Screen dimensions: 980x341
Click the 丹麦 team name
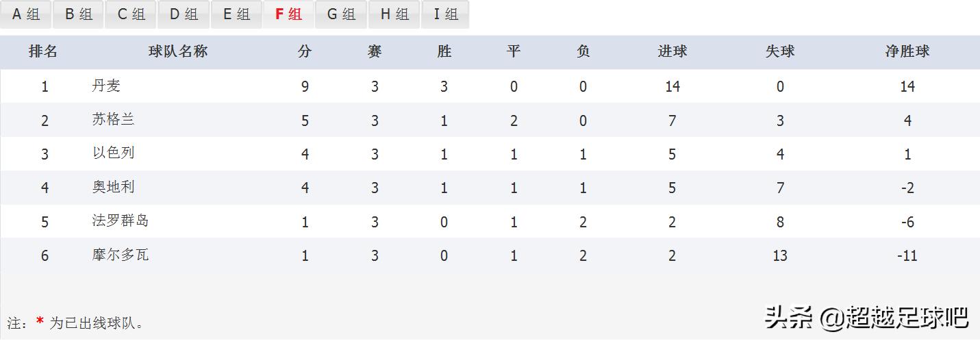coord(106,86)
